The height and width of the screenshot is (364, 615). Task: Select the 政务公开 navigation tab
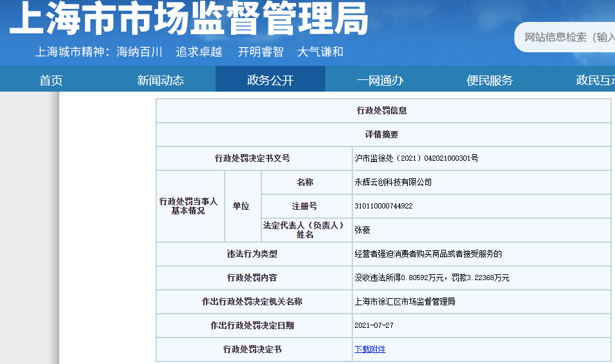(270, 80)
